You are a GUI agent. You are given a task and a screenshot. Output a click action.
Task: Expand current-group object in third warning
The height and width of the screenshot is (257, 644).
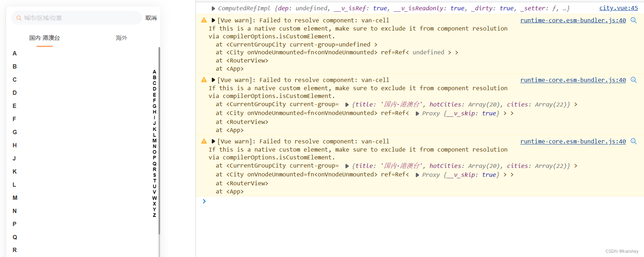(x=347, y=166)
